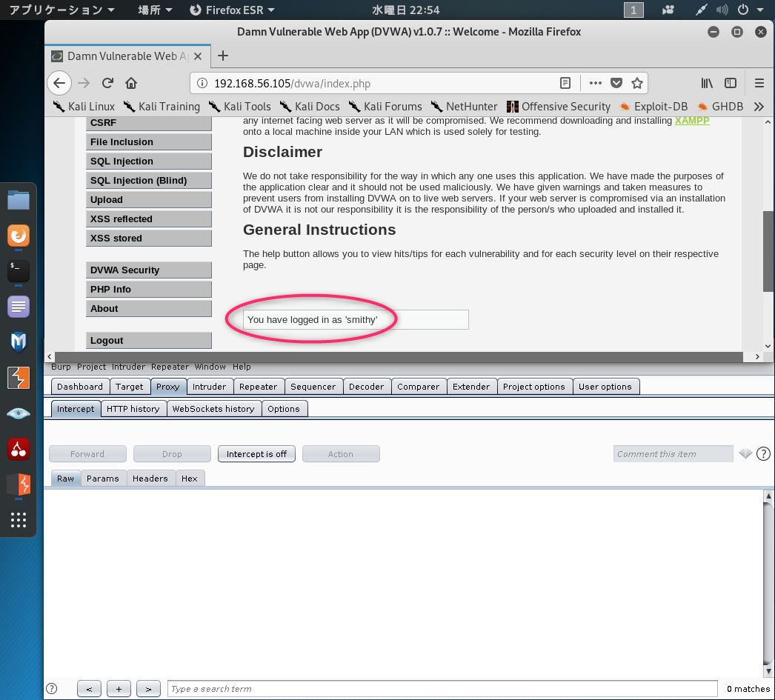The height and width of the screenshot is (700, 775).
Task: Save page to Pocket icon
Action: (616, 83)
